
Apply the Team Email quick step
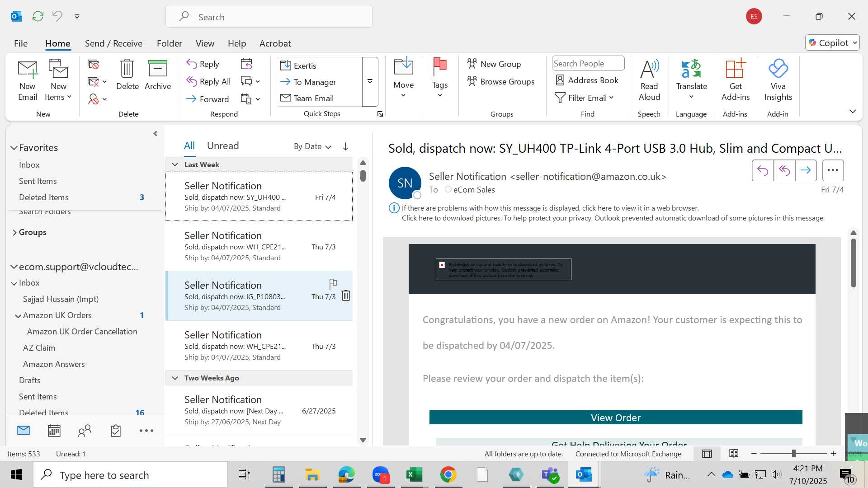(320, 98)
